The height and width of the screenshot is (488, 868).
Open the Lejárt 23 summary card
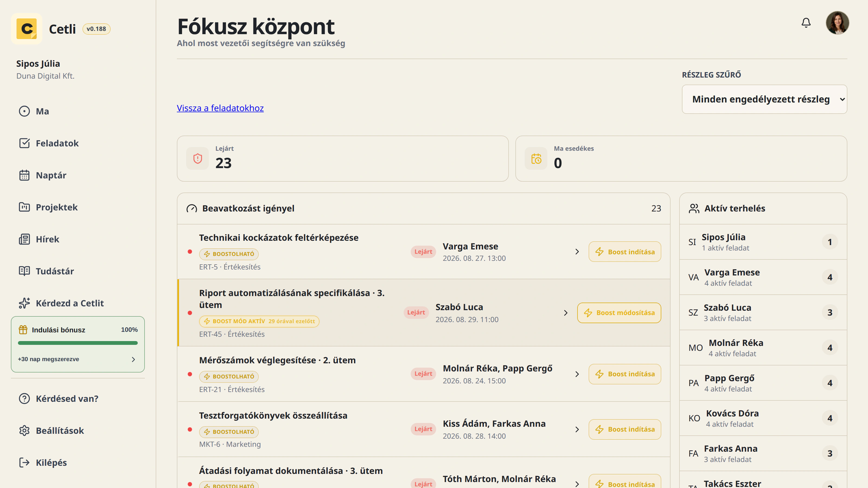(343, 159)
